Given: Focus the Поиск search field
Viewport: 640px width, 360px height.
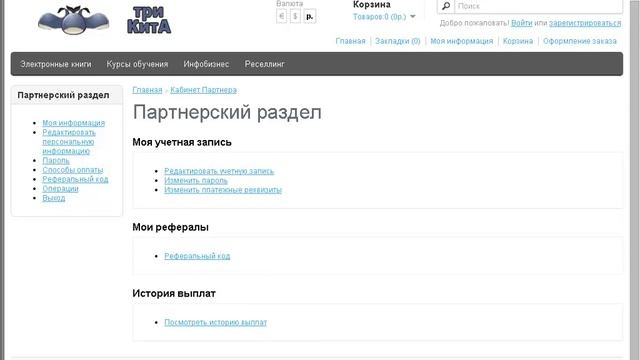Looking at the screenshot, I should [538, 6].
